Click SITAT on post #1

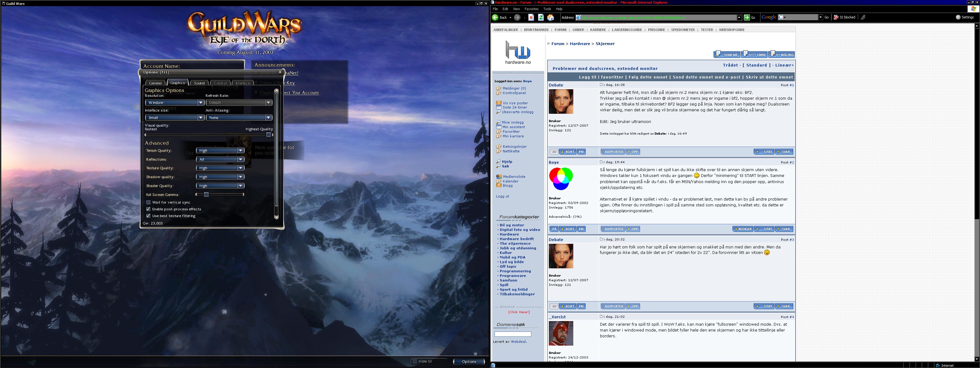tap(764, 152)
